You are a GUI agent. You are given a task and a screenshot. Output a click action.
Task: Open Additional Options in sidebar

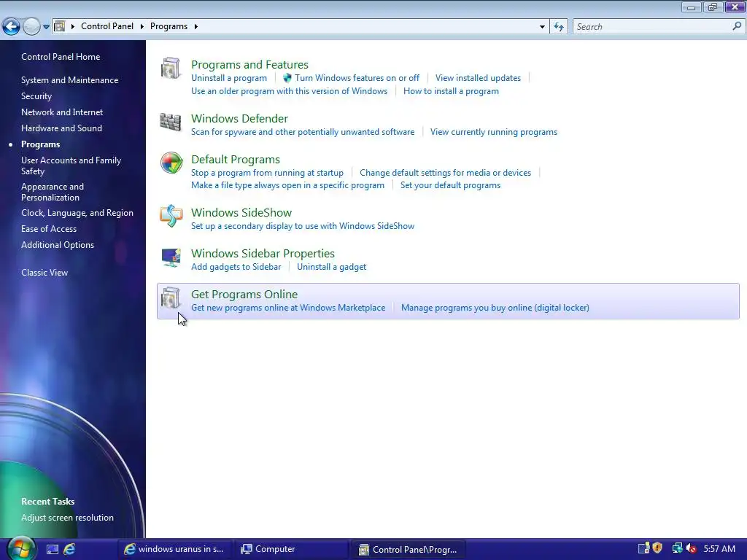58,245
